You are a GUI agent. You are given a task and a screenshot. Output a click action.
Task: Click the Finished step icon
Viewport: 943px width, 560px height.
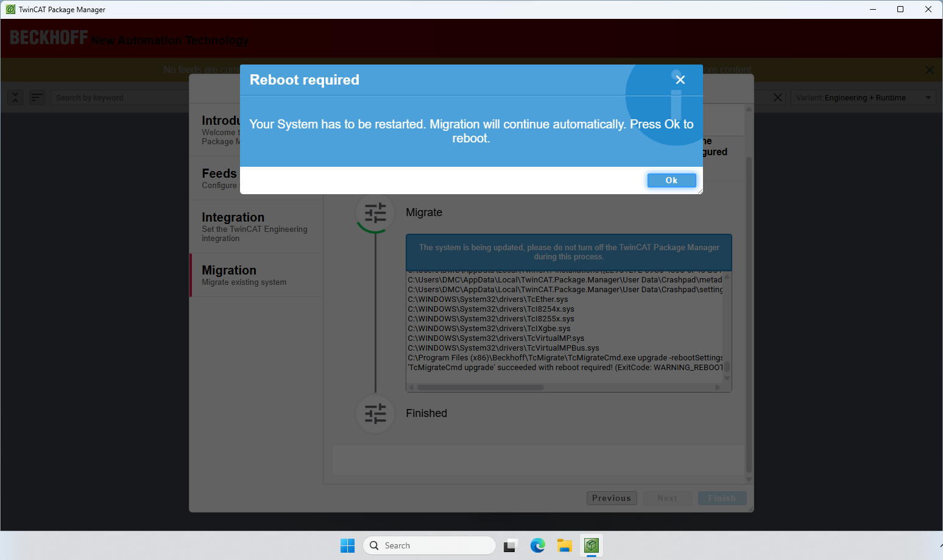point(375,414)
